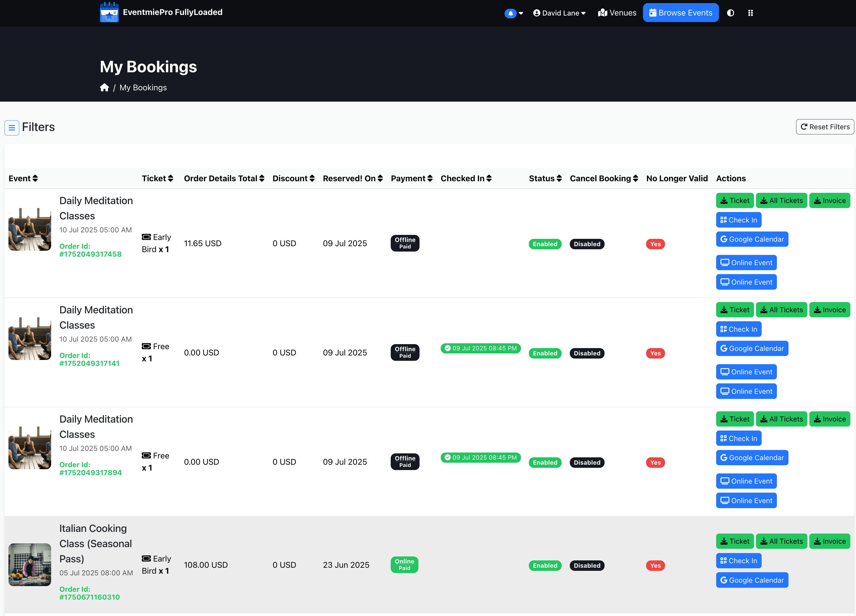
Task: Click the home breadcrumb icon
Action: click(105, 88)
